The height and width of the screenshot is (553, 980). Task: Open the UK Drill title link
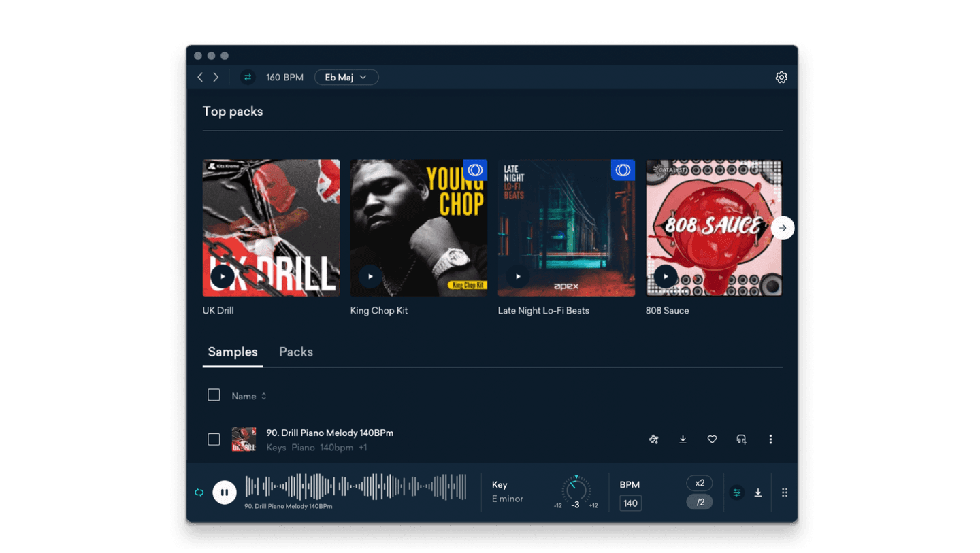(218, 311)
